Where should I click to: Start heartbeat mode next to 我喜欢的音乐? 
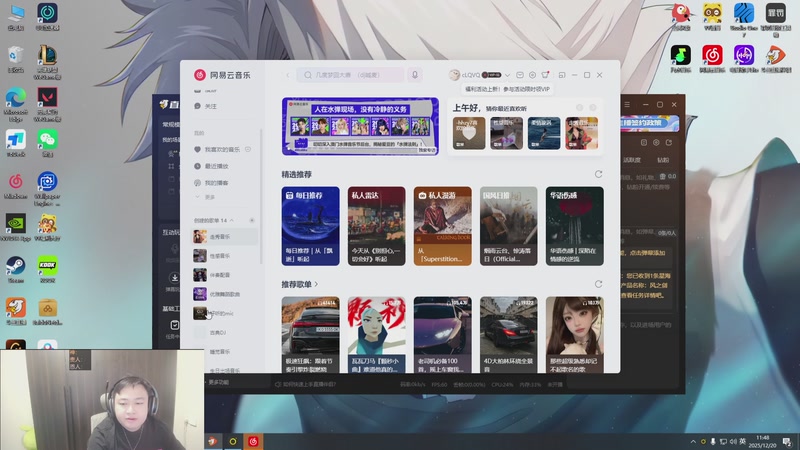click(x=248, y=149)
